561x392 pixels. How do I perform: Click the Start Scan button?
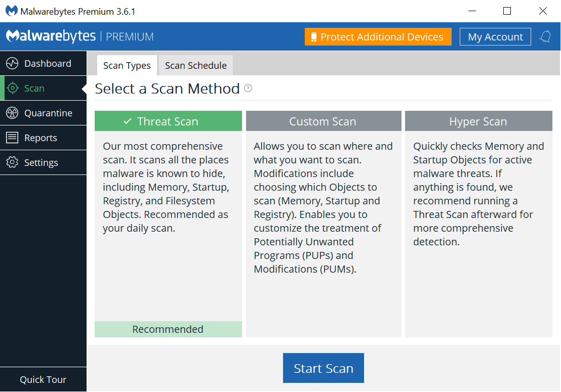coord(324,368)
